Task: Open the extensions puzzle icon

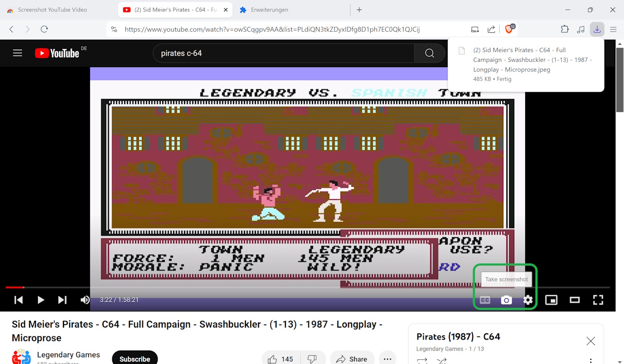Action: click(565, 29)
